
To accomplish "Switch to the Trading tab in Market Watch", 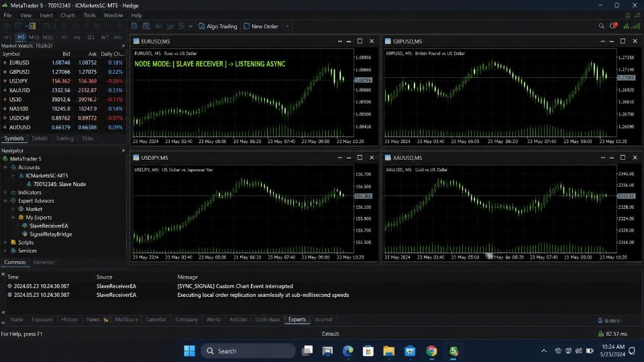I will tap(64, 138).
